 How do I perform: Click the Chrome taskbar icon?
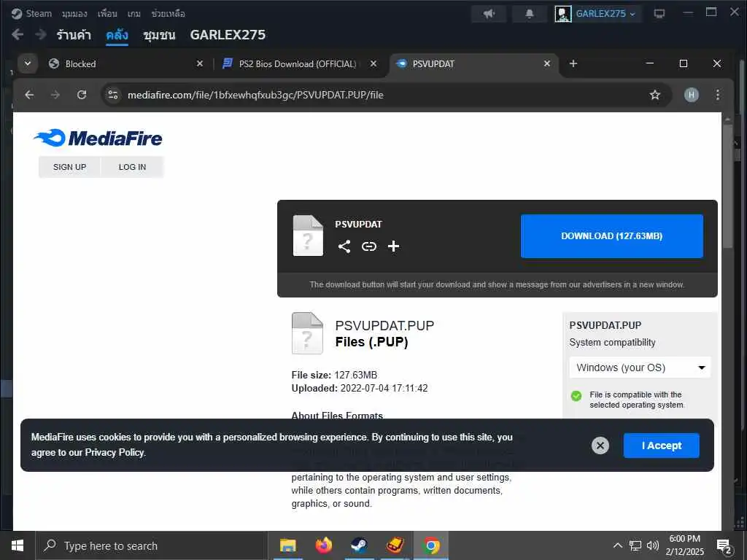click(x=432, y=545)
